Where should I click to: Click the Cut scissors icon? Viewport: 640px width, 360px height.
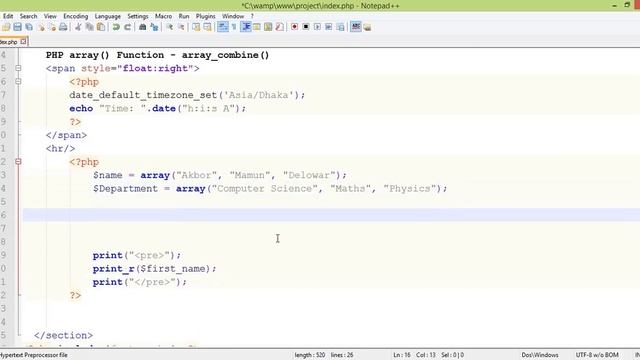coord(78,27)
